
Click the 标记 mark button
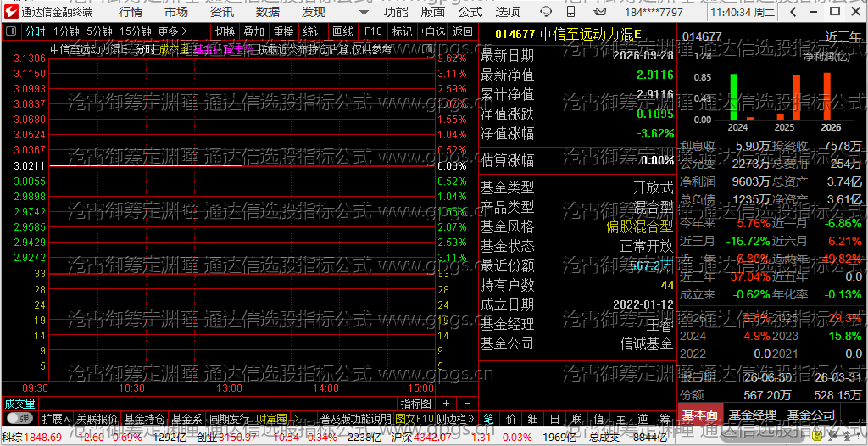(401, 31)
